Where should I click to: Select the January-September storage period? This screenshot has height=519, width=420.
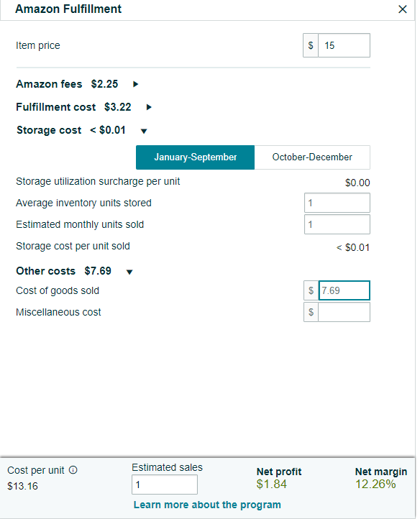click(x=195, y=157)
